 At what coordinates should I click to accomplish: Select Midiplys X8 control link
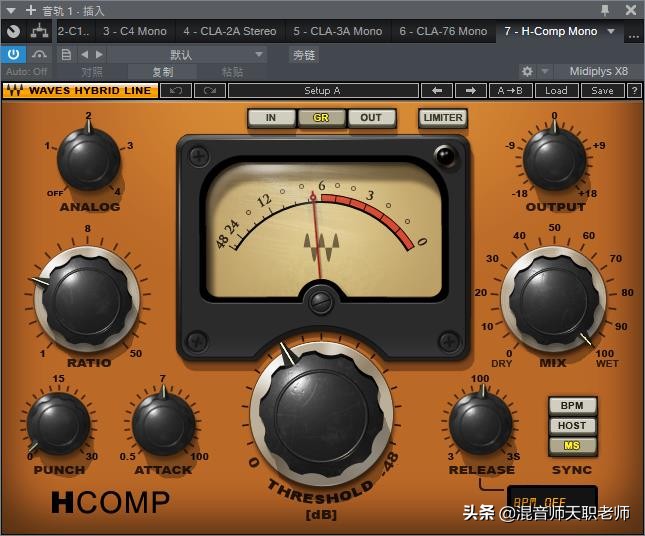[x=599, y=72]
